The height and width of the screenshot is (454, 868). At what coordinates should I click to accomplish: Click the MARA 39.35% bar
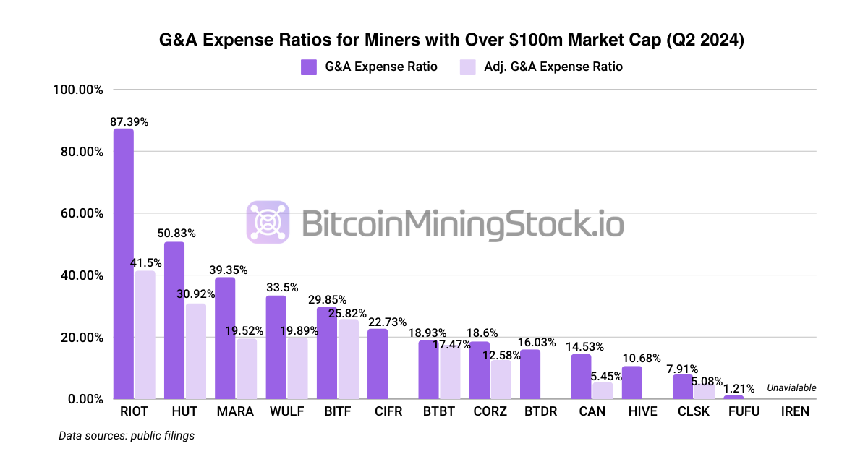(x=225, y=338)
